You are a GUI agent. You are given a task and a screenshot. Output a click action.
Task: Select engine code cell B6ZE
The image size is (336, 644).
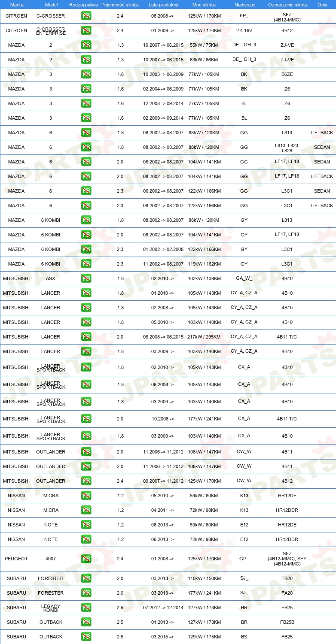(x=287, y=74)
